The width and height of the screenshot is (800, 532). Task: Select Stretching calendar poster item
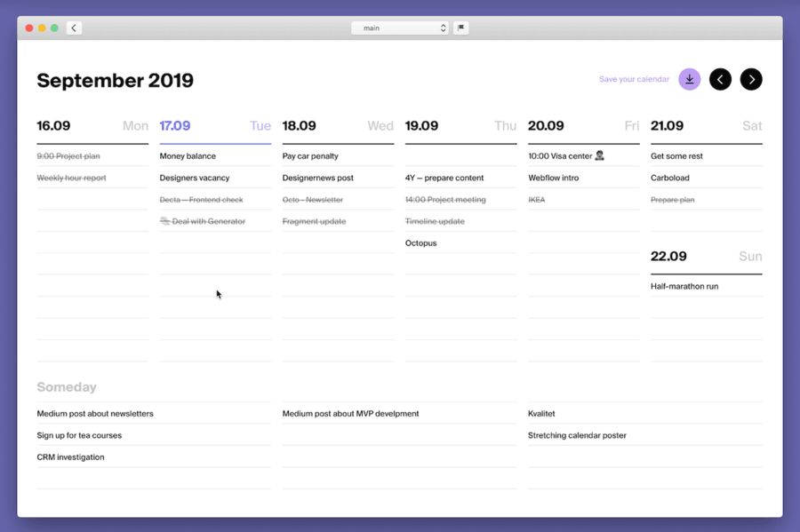pyautogui.click(x=577, y=436)
